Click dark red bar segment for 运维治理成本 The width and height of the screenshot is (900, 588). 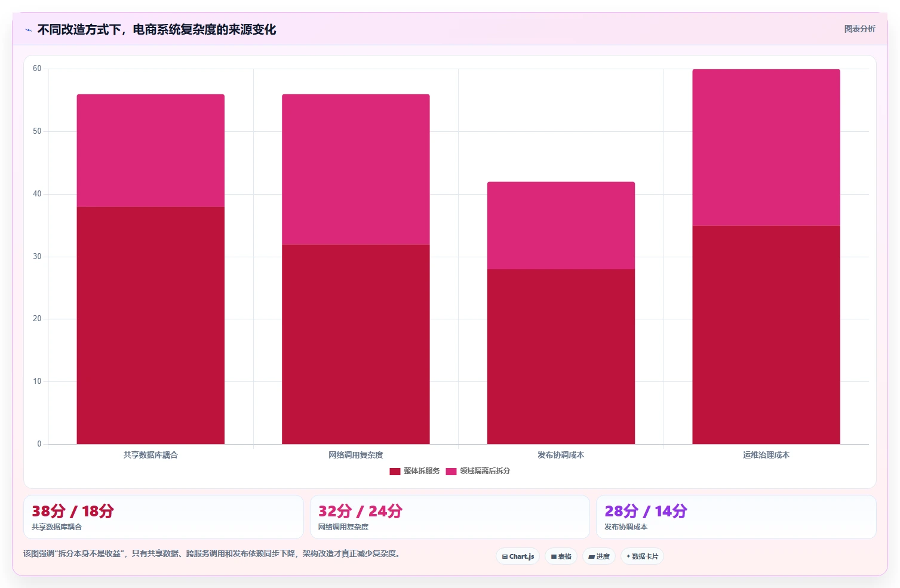(x=766, y=335)
